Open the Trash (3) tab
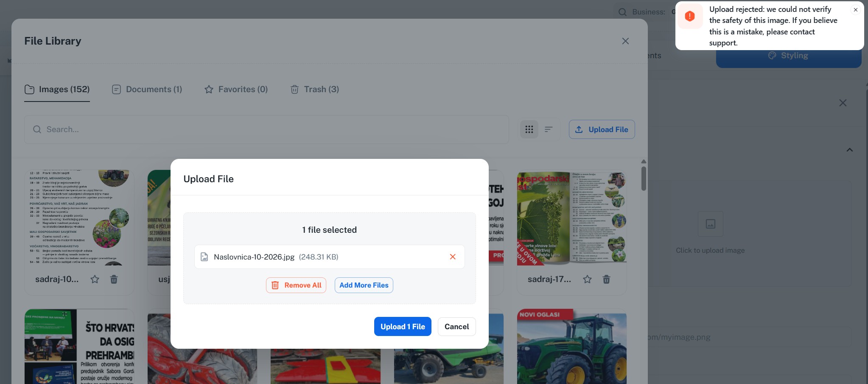Image resolution: width=868 pixels, height=384 pixels. click(x=314, y=89)
